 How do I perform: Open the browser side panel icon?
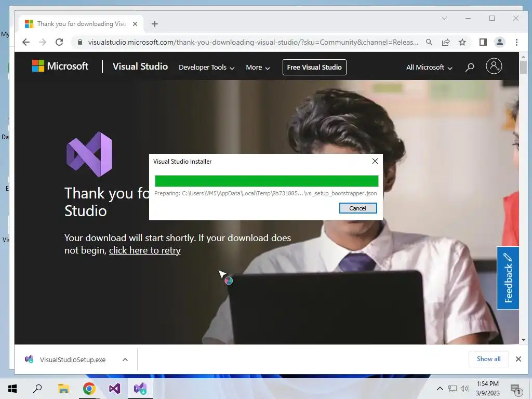click(x=483, y=42)
